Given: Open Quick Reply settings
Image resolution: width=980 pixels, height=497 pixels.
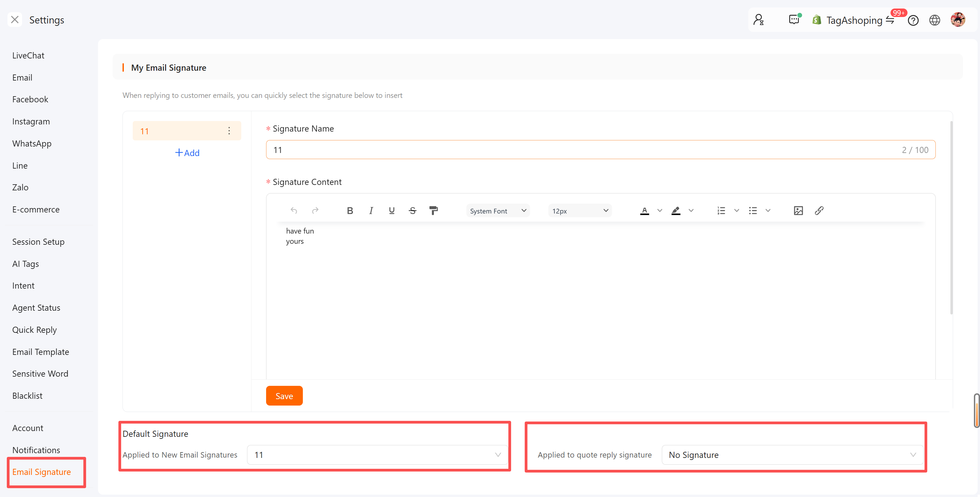Looking at the screenshot, I should click(34, 330).
